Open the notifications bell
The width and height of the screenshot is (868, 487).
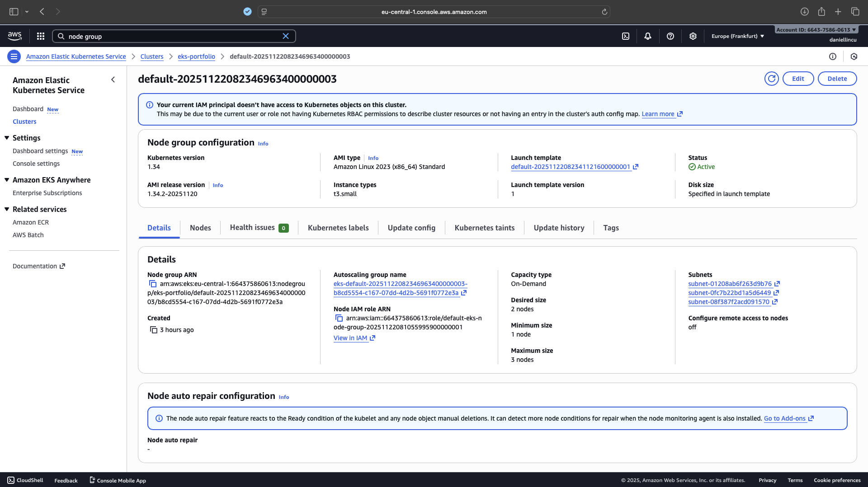click(x=648, y=36)
